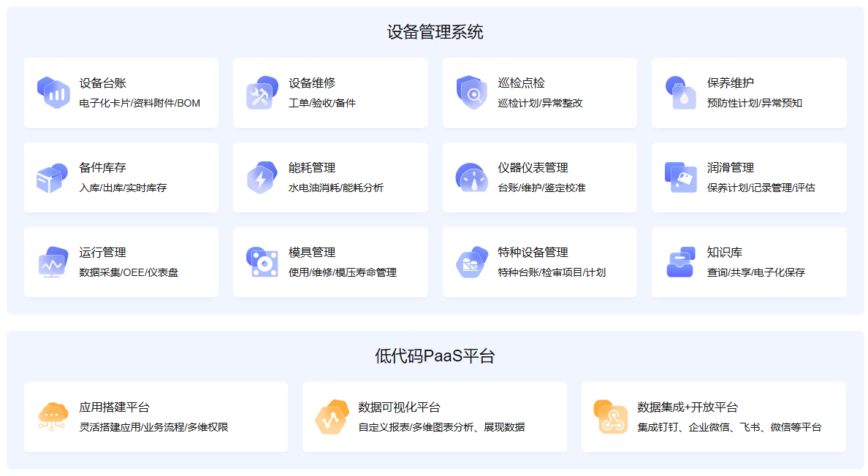
Task: Click the 低代码PaaS平台 section heading
Action: pos(435,356)
